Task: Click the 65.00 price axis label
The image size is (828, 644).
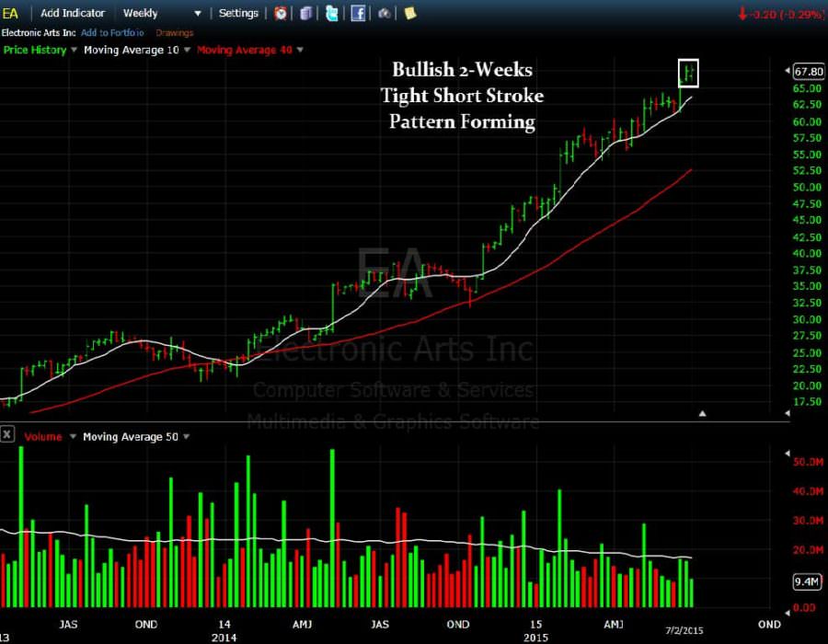Action: tap(808, 88)
